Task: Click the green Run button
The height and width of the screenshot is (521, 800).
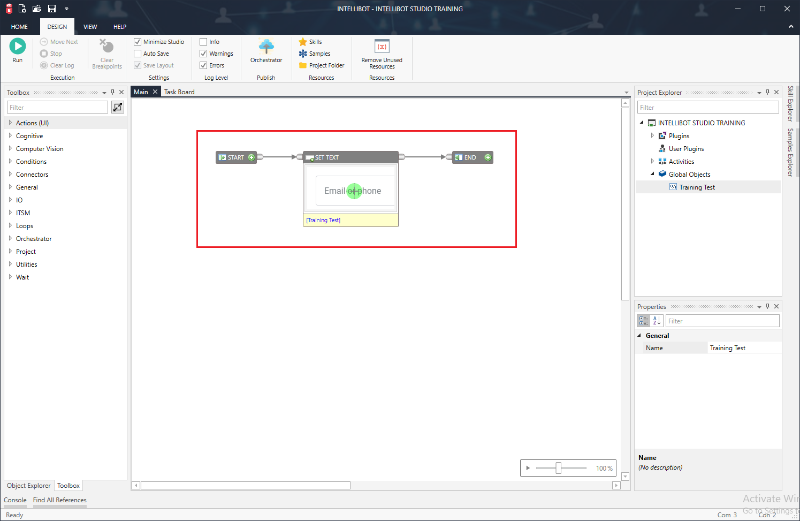Action: (x=18, y=46)
